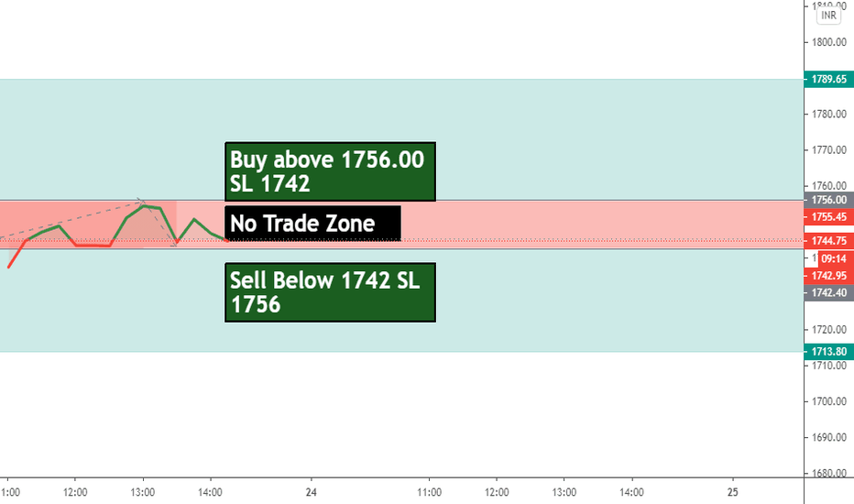Click the 1744.75 current price label

coord(829,241)
